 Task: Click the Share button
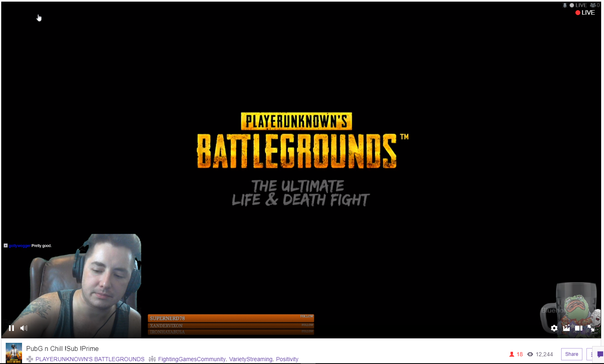point(571,354)
